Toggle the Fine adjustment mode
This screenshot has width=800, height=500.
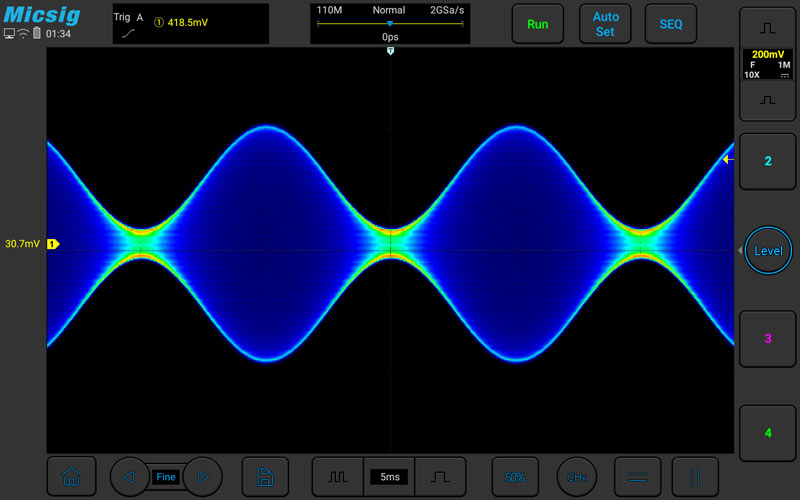pyautogui.click(x=166, y=477)
